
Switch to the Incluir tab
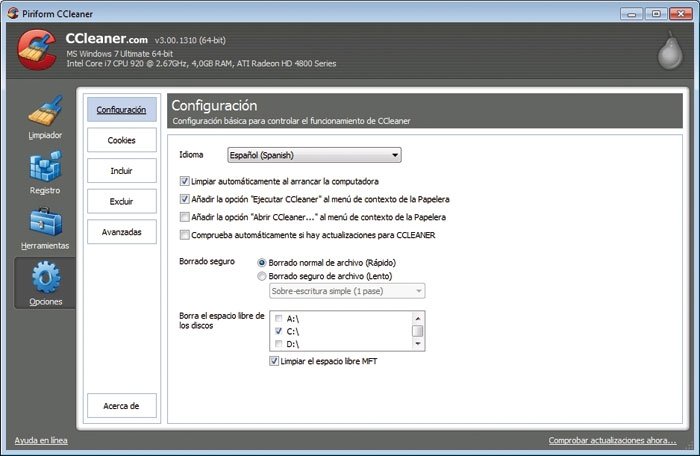point(121,171)
